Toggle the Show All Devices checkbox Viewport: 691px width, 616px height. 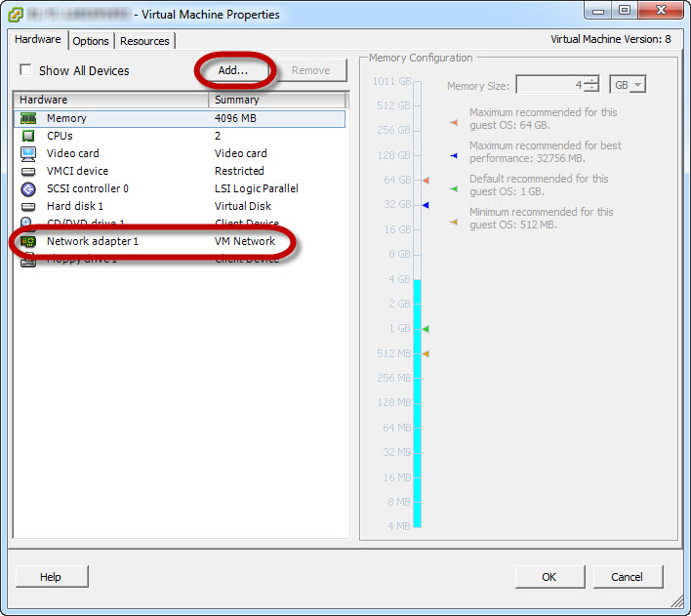(25, 70)
